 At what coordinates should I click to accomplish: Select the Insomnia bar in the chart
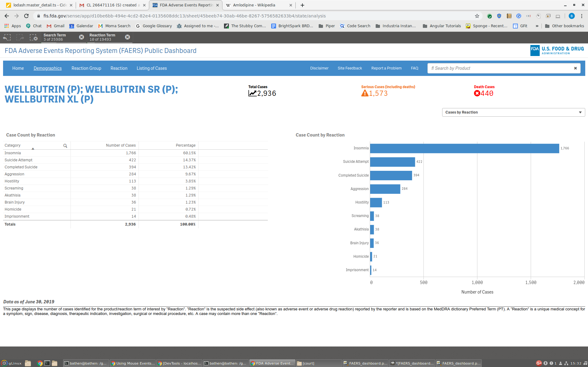click(464, 148)
